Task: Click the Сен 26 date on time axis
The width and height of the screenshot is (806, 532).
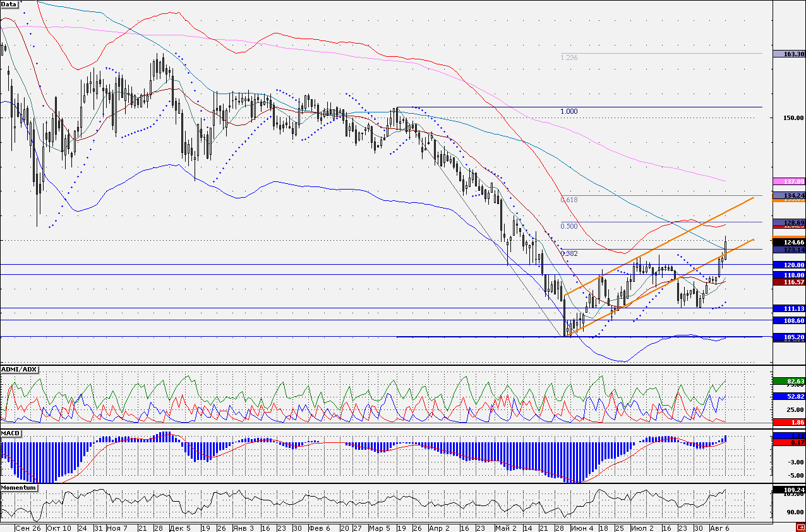Action: click(28, 527)
